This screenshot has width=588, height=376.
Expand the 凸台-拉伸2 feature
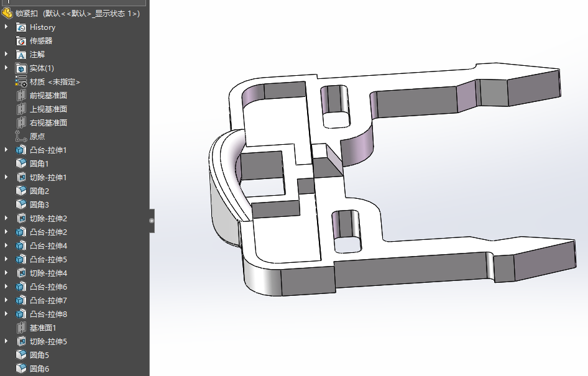tap(6, 232)
